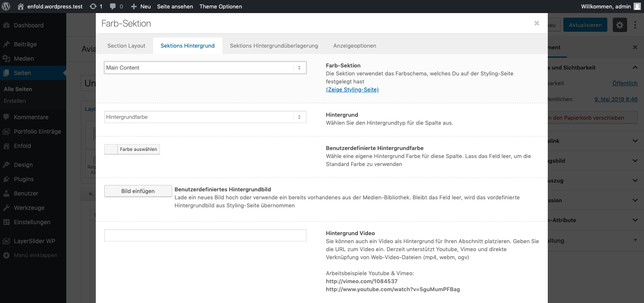Collapse the Status und Sichtbarkeit panel

[635, 67]
